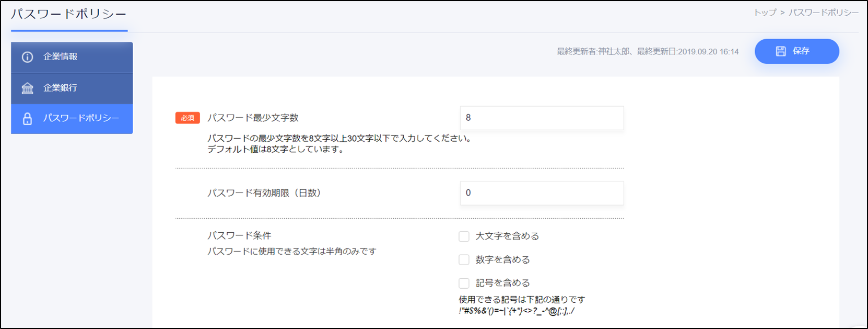Click the red 必須 badge
The height and width of the screenshot is (329, 868).
coord(187,118)
